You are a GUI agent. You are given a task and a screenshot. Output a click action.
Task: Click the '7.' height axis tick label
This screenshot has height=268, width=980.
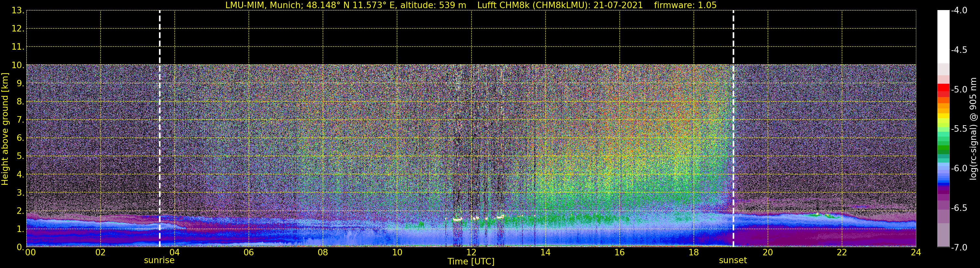(x=20, y=120)
